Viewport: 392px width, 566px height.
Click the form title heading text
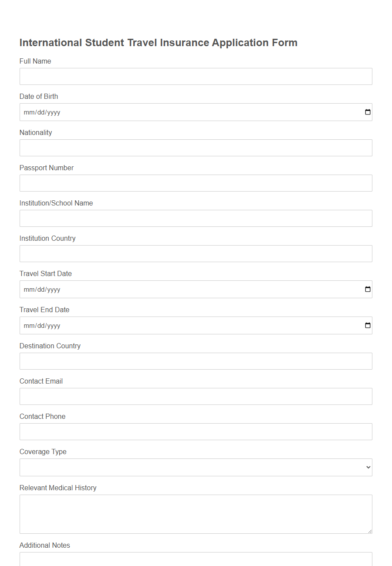(x=158, y=42)
